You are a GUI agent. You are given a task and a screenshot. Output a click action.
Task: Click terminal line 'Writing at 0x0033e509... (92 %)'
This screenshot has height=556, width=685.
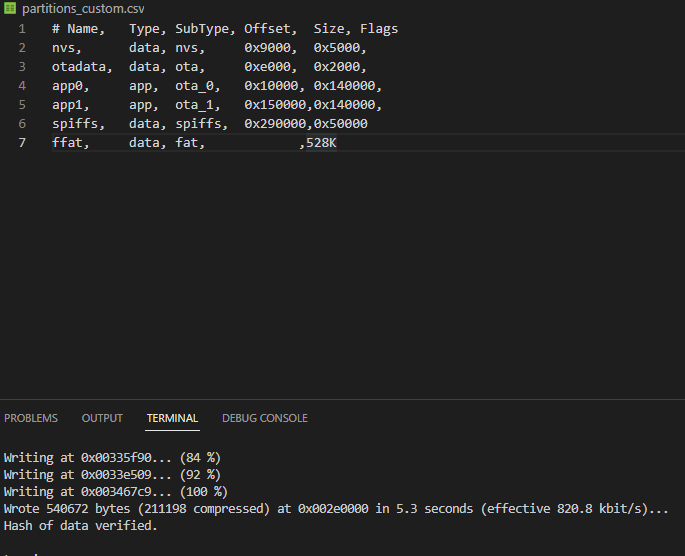click(x=112, y=475)
